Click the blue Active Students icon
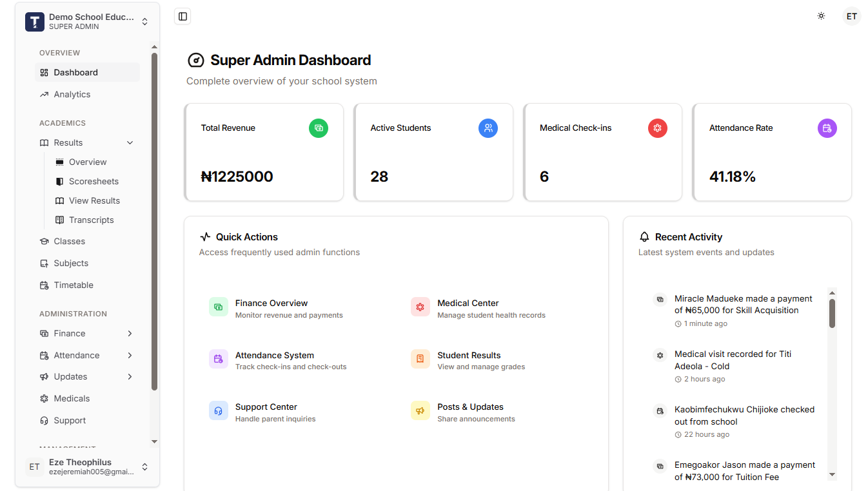Image resolution: width=868 pixels, height=491 pixels. click(488, 128)
